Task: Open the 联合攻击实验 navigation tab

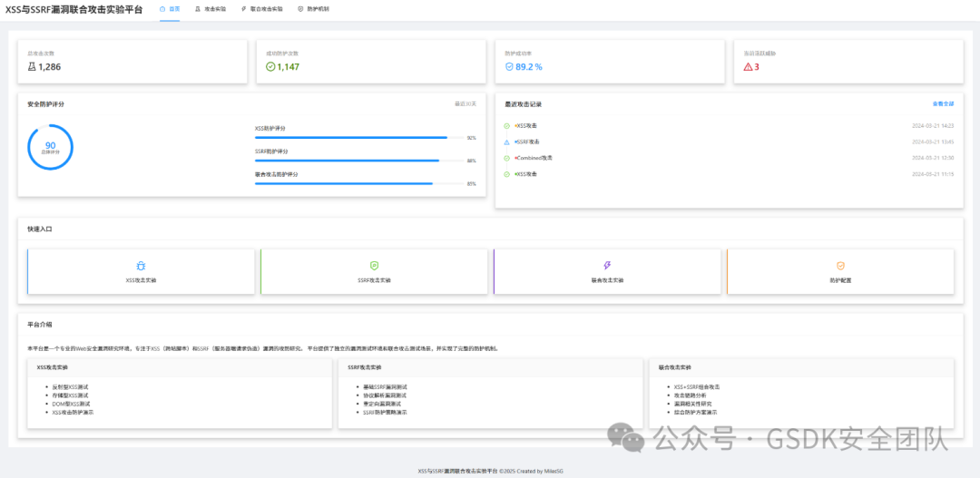Action: coord(262,9)
